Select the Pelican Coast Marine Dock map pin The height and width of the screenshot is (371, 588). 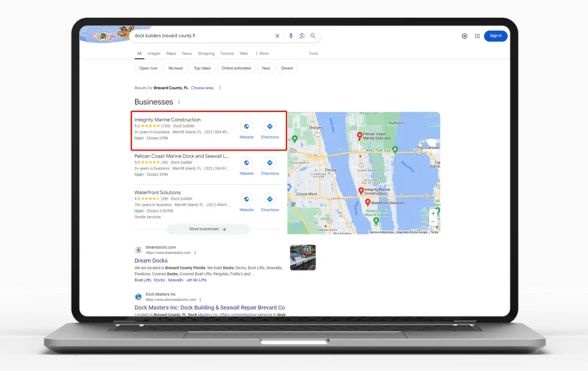tap(359, 136)
